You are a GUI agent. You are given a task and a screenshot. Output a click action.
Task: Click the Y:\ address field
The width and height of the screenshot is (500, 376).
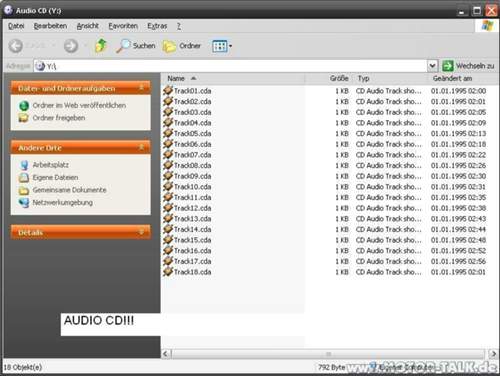tap(230, 66)
